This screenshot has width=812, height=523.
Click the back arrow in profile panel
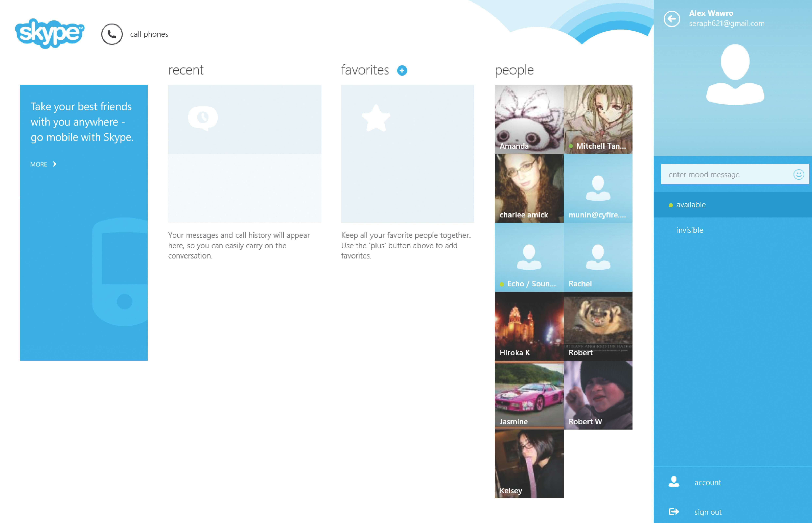click(x=672, y=19)
